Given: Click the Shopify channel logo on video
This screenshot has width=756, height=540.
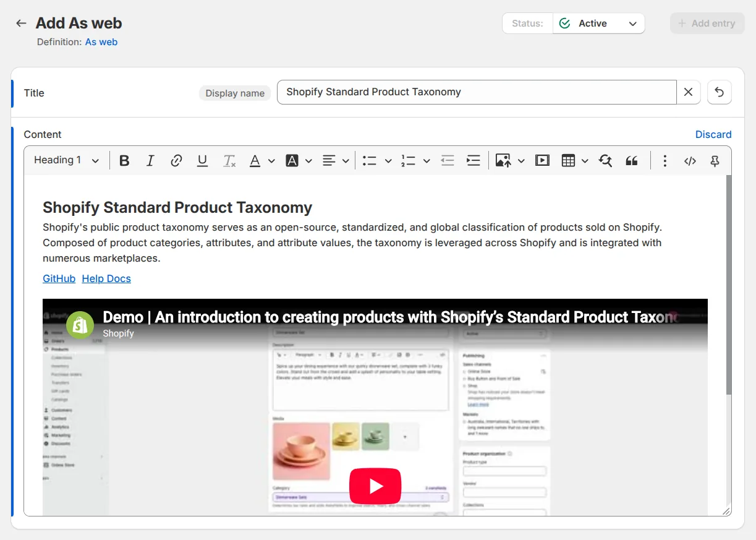Looking at the screenshot, I should pyautogui.click(x=80, y=325).
